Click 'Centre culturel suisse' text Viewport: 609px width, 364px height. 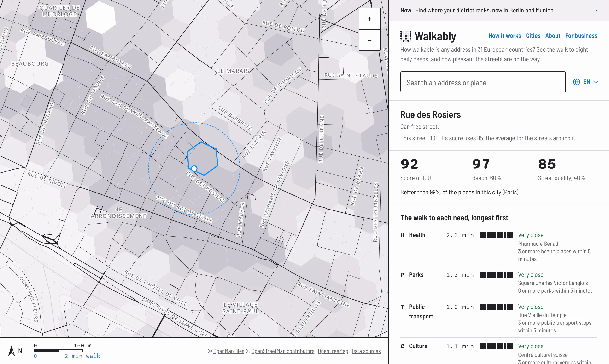coord(543,355)
